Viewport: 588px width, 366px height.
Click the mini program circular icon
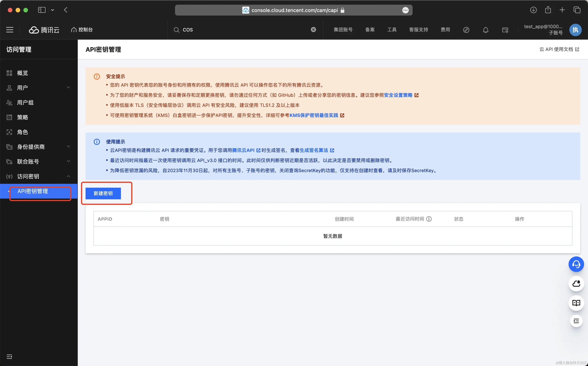(x=466, y=30)
